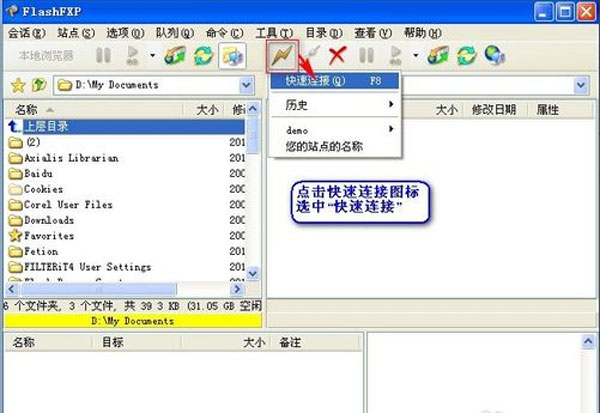Select 快速连接 F8 menu entry
Screen dimensions: 600x413
335,81
